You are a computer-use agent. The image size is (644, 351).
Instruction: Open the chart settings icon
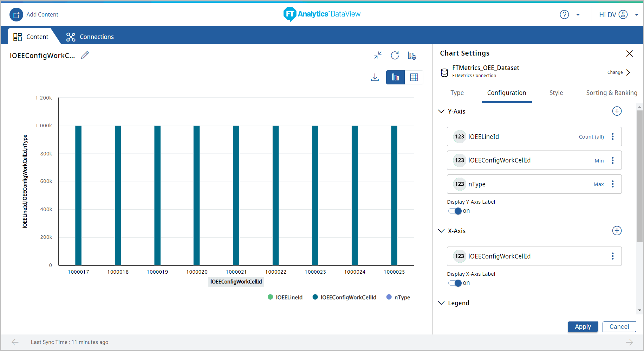(412, 56)
